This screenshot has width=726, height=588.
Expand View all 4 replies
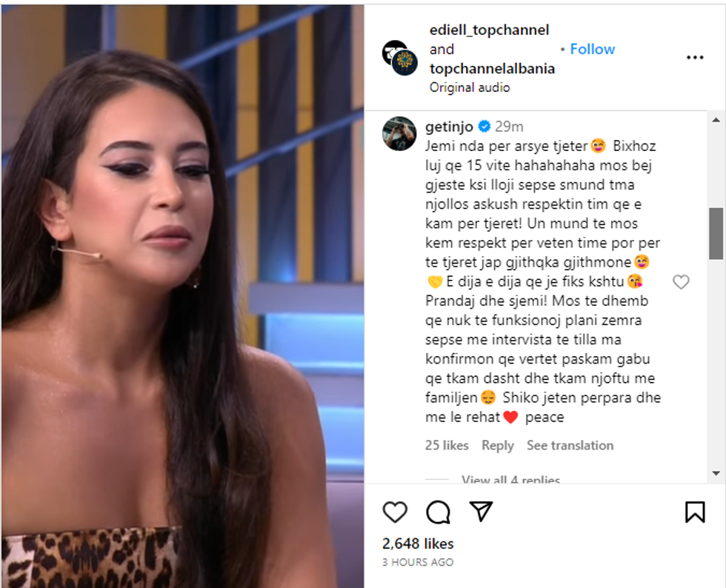tap(510, 480)
